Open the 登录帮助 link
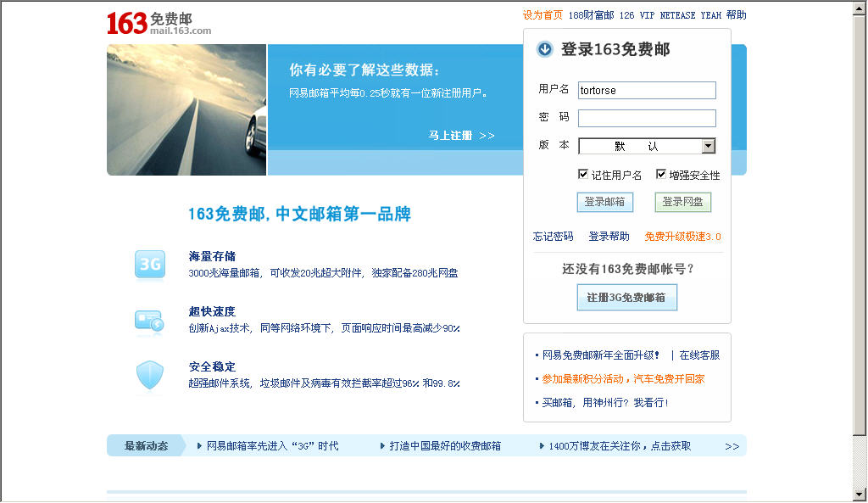 point(609,237)
